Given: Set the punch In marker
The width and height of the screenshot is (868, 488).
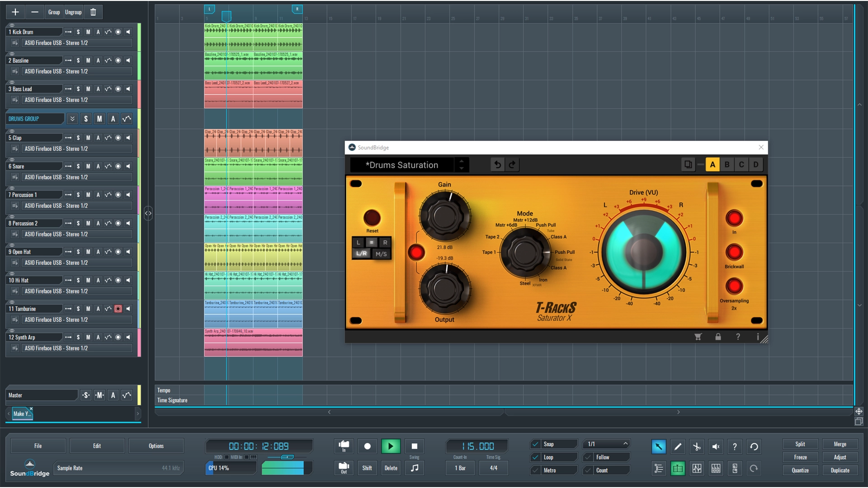Looking at the screenshot, I should (x=344, y=446).
